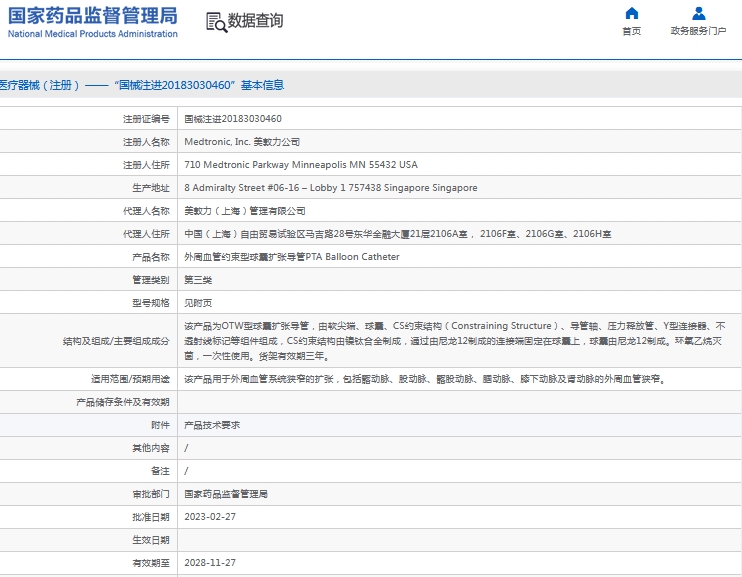Screen dimensions: 742x577
Task: Click the 生效日期 row label
Action: click(x=151, y=540)
